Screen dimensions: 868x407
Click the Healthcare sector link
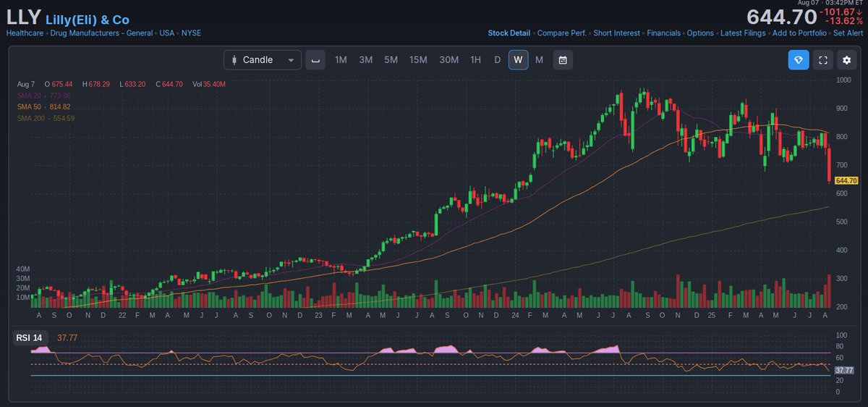[x=25, y=33]
